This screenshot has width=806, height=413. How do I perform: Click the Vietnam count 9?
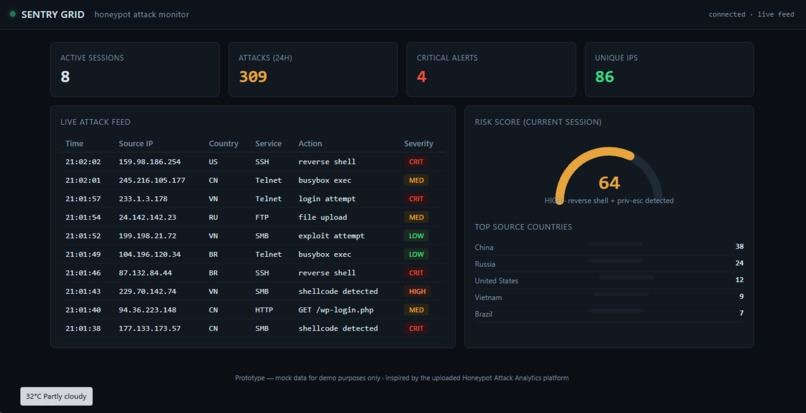[x=741, y=296]
